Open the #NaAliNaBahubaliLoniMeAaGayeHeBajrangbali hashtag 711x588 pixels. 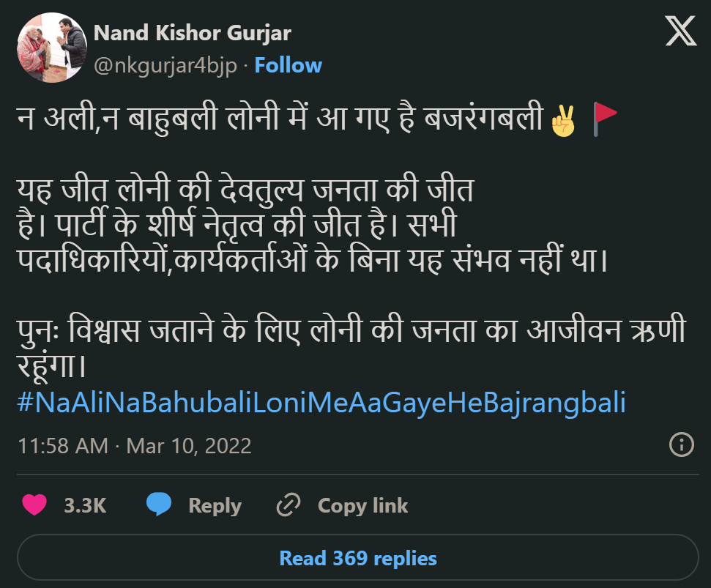(x=321, y=403)
